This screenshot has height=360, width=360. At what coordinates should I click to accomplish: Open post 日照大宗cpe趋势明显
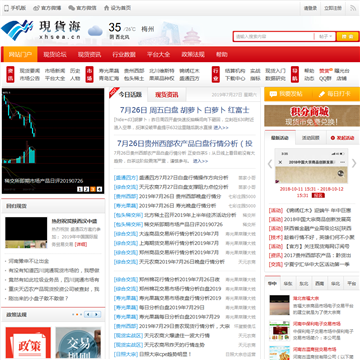[x=165, y=354]
